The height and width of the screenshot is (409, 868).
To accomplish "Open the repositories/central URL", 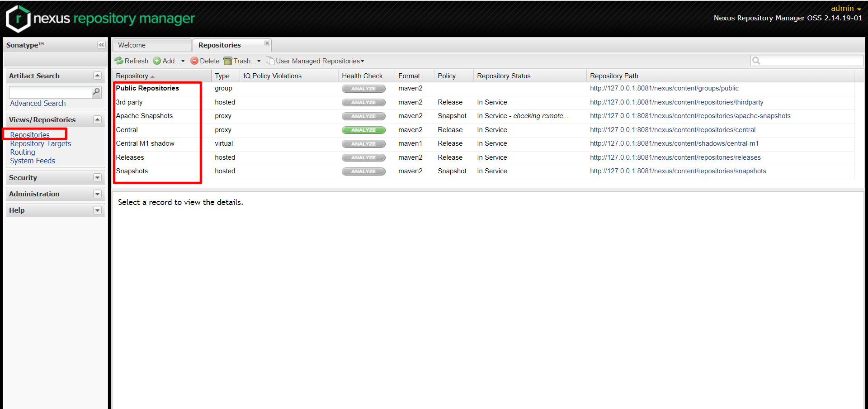I will (x=672, y=130).
